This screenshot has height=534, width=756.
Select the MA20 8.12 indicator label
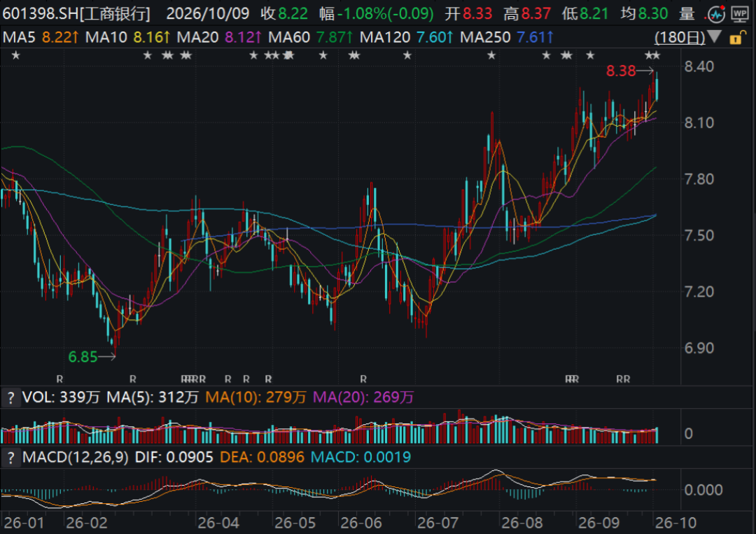219,37
